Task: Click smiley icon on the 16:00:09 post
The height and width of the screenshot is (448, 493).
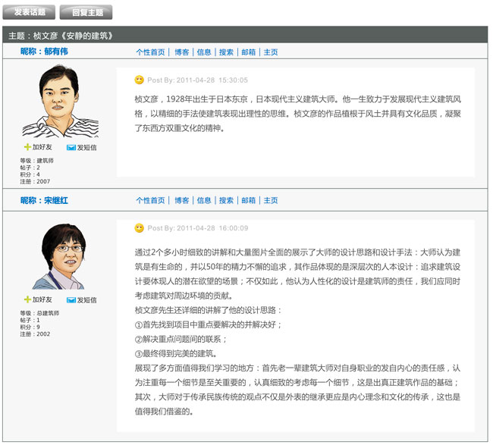Action: (139, 227)
